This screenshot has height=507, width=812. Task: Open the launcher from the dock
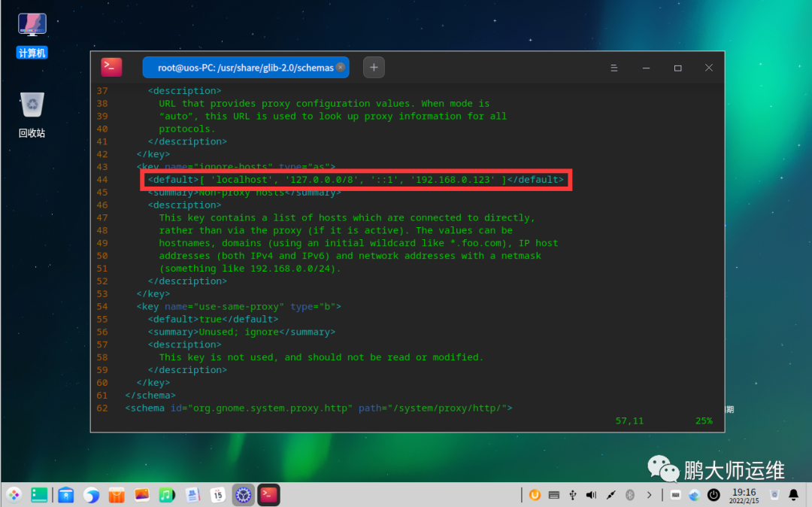pyautogui.click(x=14, y=495)
